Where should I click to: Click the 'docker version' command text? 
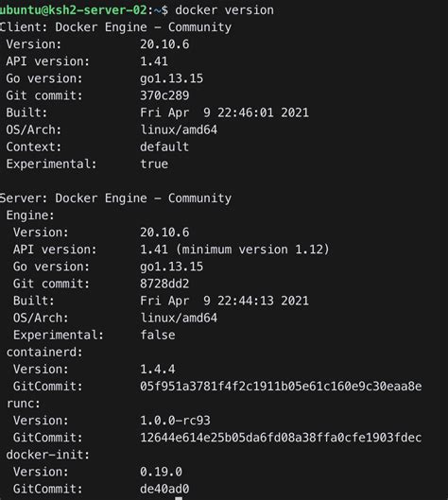coord(224,9)
